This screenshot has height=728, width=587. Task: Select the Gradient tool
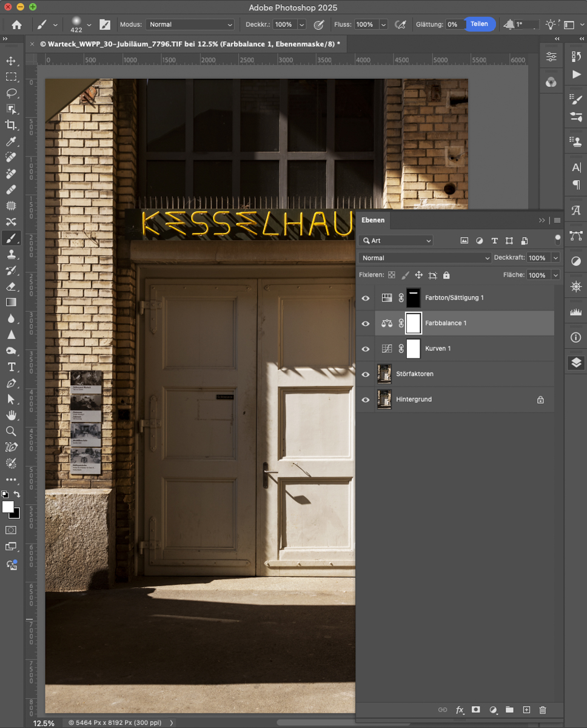coord(12,302)
